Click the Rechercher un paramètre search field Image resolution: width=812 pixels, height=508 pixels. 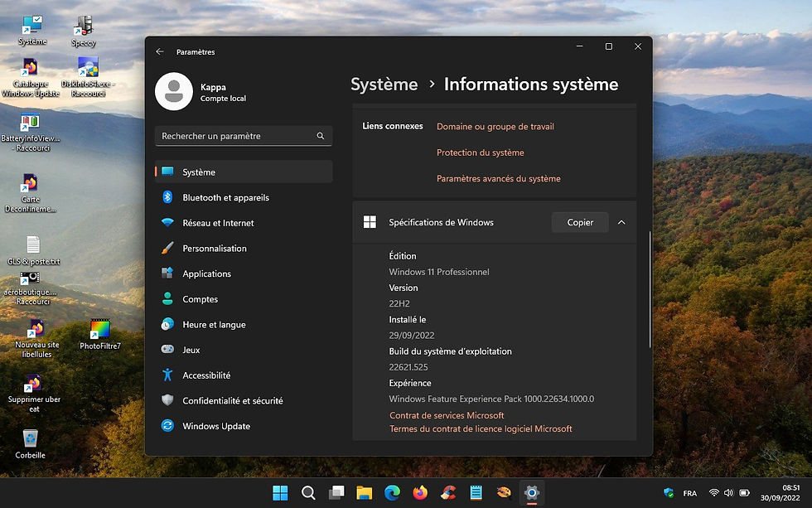coord(244,136)
